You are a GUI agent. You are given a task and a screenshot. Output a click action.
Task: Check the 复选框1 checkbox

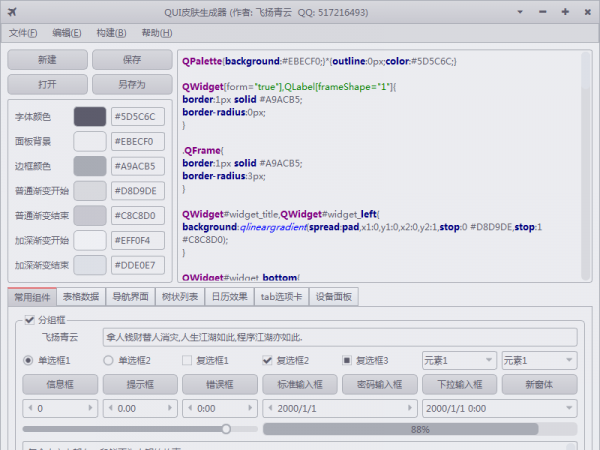coord(187,360)
